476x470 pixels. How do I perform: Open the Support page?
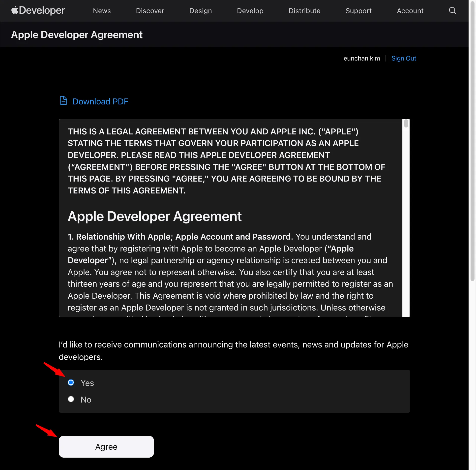[x=358, y=11]
